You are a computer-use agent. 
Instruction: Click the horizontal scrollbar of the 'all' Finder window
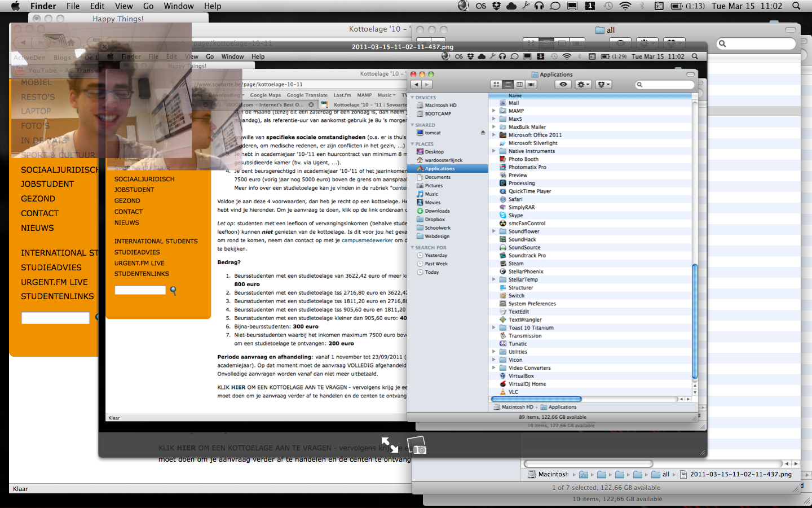(588, 464)
